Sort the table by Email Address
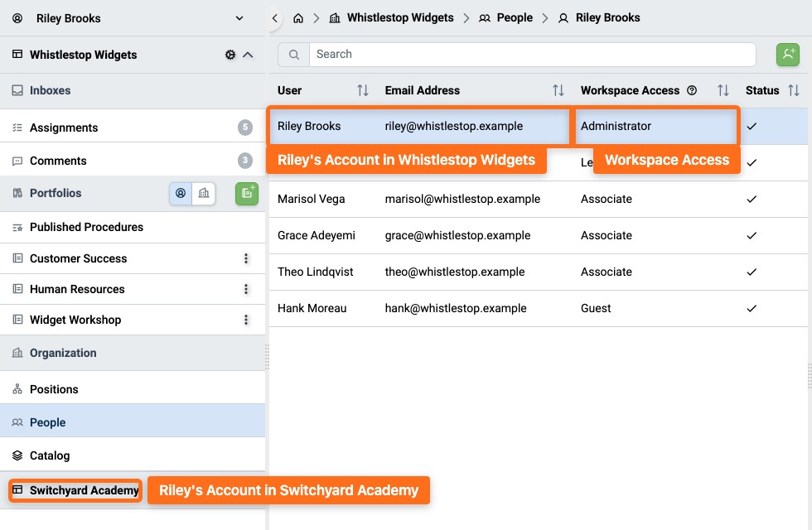 pos(558,90)
